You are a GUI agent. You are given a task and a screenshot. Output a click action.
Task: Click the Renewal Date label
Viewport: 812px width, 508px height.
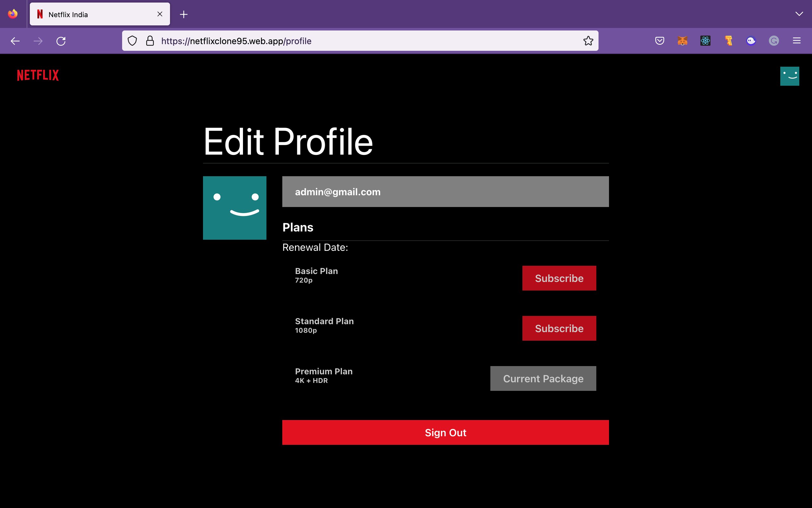pos(315,248)
